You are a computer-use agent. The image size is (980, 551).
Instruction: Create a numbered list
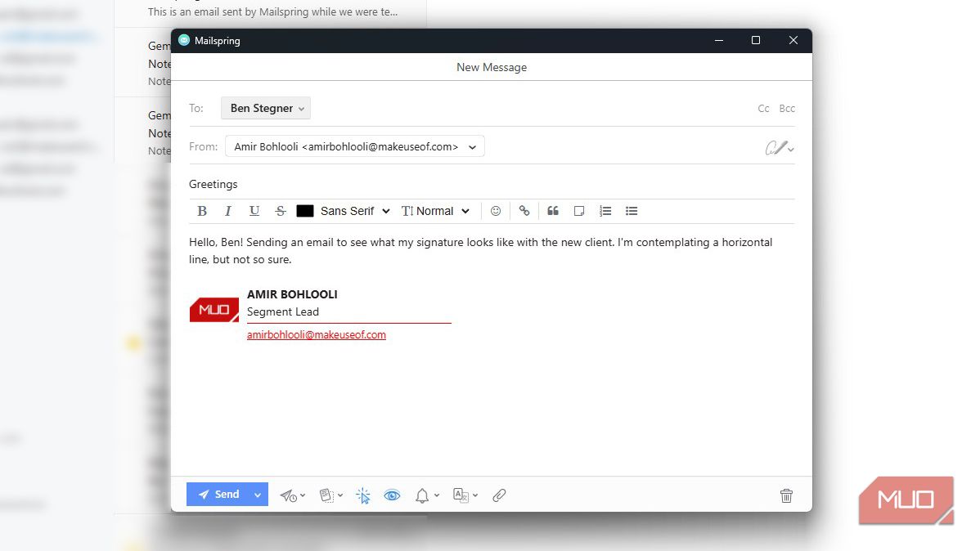tap(605, 211)
